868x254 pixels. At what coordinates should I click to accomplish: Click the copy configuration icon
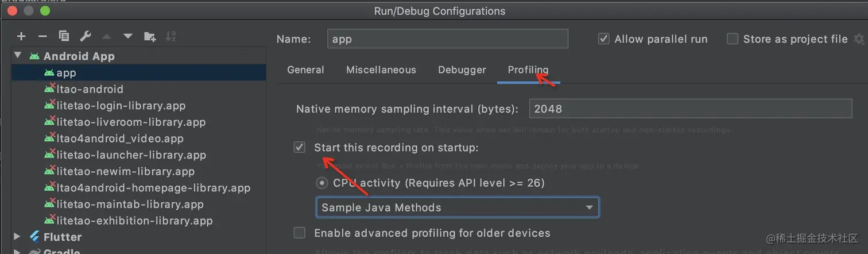click(64, 37)
